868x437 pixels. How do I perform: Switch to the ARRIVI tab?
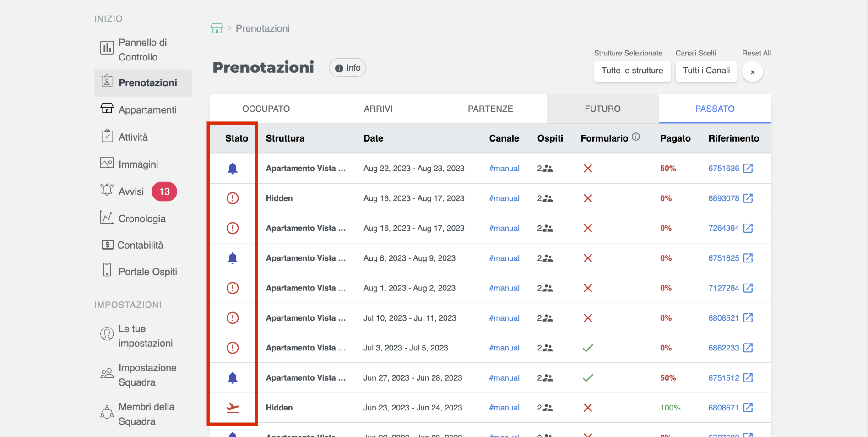tap(378, 109)
